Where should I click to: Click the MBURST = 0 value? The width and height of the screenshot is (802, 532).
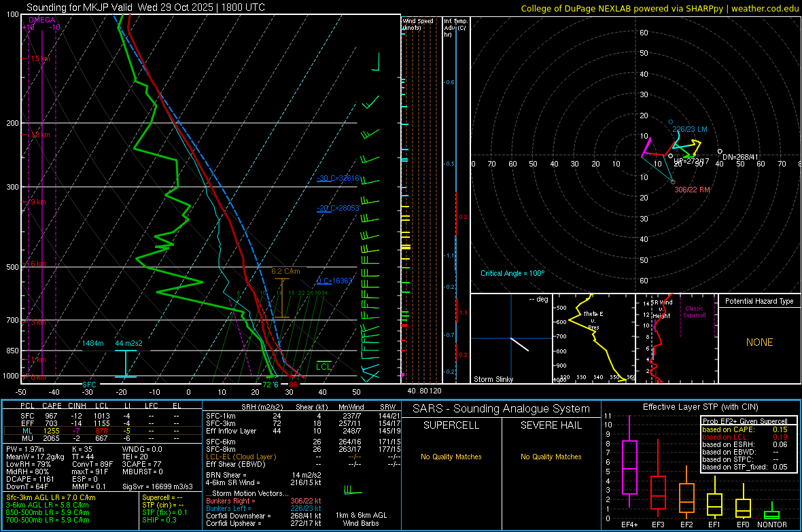point(142,472)
